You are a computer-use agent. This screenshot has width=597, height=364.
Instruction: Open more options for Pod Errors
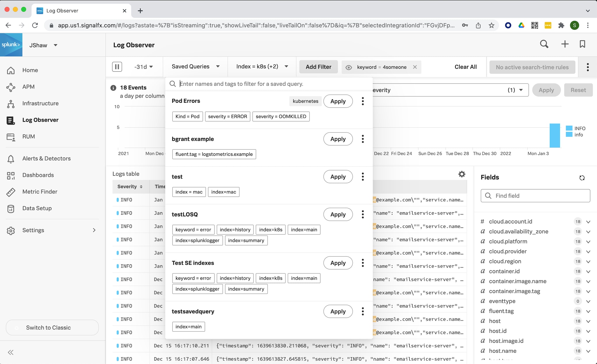pyautogui.click(x=363, y=101)
